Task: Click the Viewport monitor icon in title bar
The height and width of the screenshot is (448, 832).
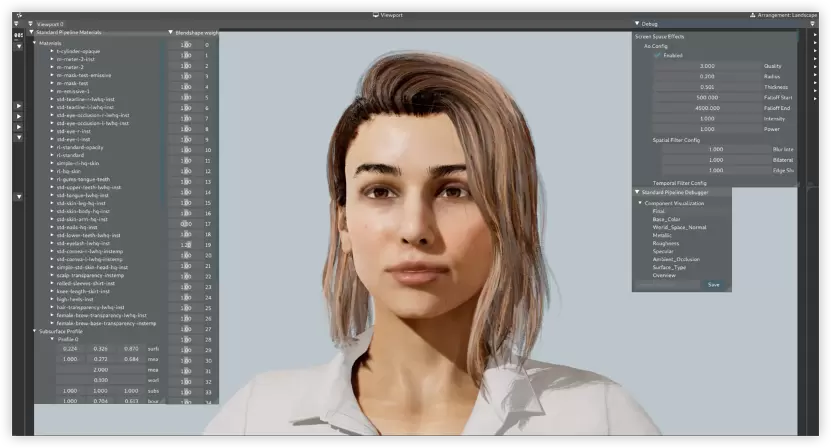Action: coord(375,15)
